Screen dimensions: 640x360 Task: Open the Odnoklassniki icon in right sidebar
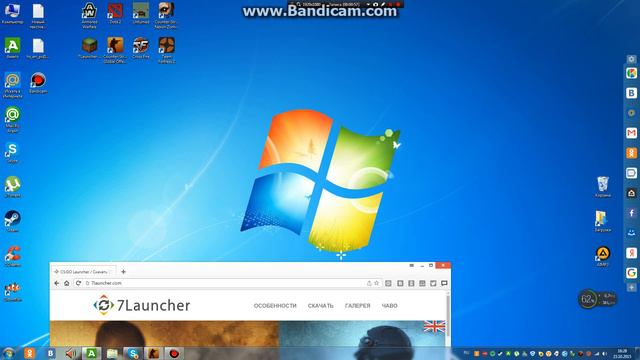(x=631, y=153)
